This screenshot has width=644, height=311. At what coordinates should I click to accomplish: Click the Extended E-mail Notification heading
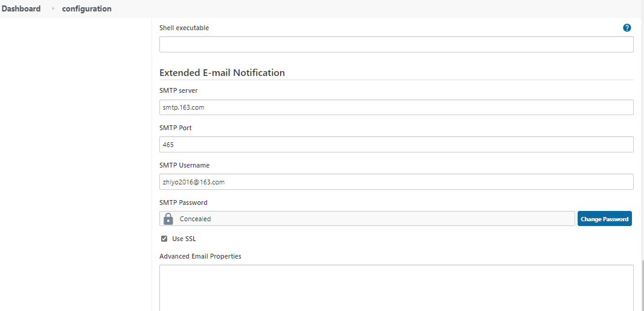pyautogui.click(x=222, y=72)
